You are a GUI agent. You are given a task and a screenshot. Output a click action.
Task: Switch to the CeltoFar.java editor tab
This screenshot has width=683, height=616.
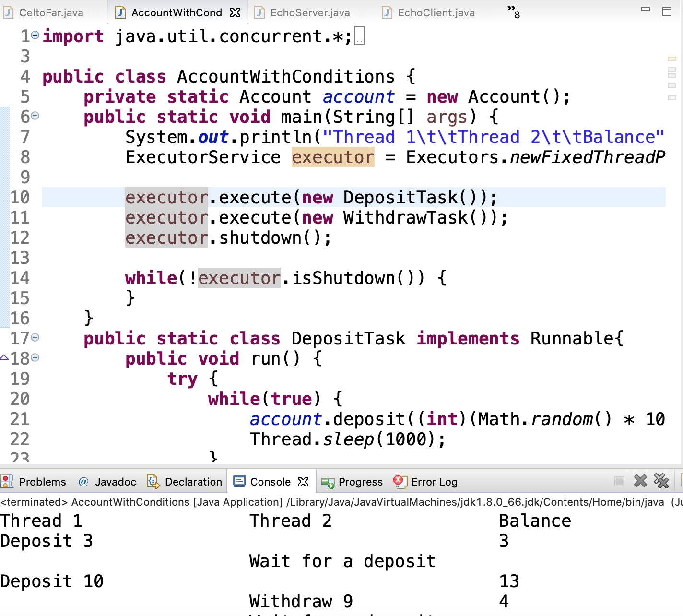click(x=44, y=12)
